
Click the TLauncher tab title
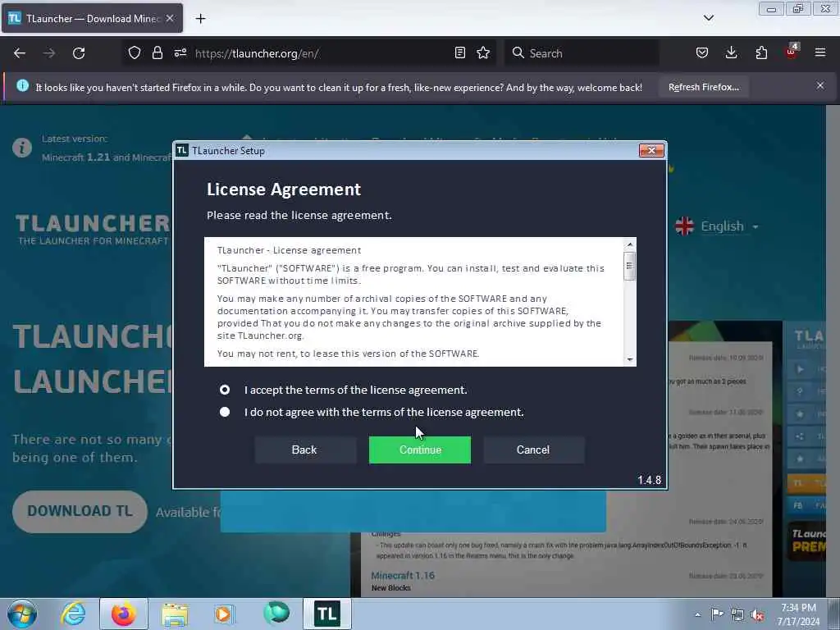94,19
